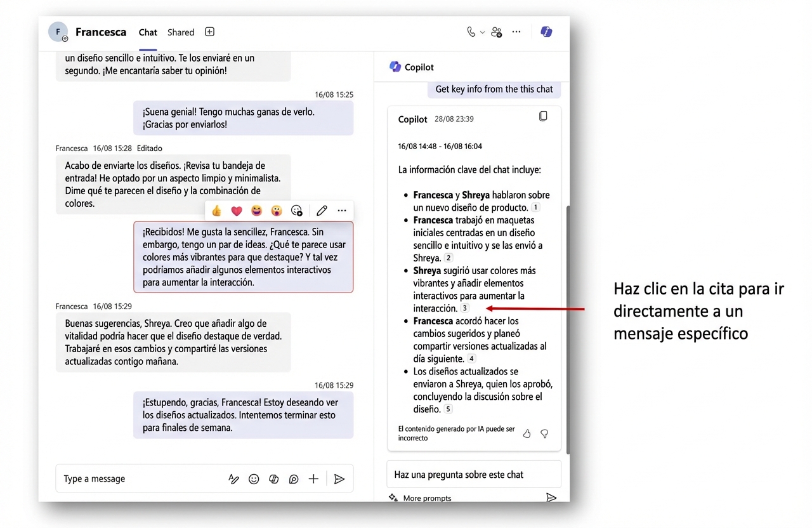
Task: Open text formatting options for the message
Action: [x=234, y=478]
